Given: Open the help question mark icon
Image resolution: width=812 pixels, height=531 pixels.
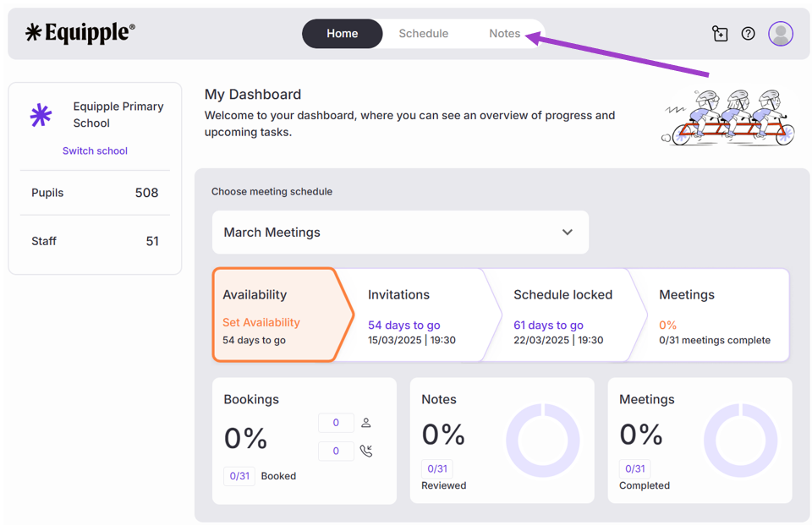Looking at the screenshot, I should [x=748, y=34].
